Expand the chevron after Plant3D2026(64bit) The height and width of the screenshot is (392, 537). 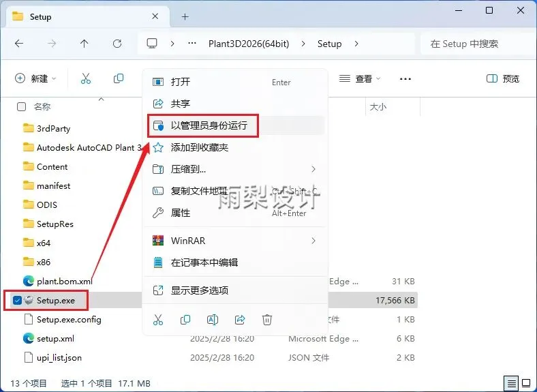(303, 44)
